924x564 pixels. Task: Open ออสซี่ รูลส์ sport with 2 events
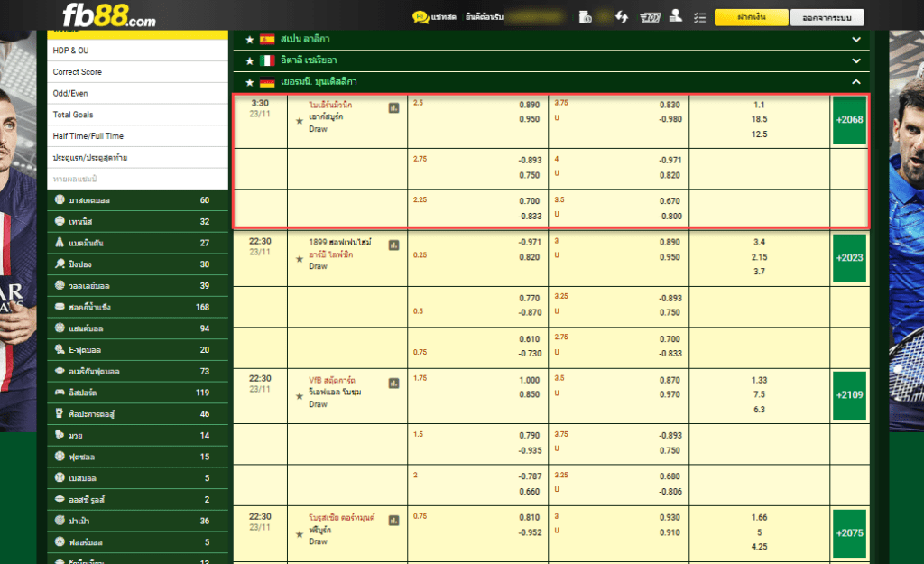click(x=137, y=500)
